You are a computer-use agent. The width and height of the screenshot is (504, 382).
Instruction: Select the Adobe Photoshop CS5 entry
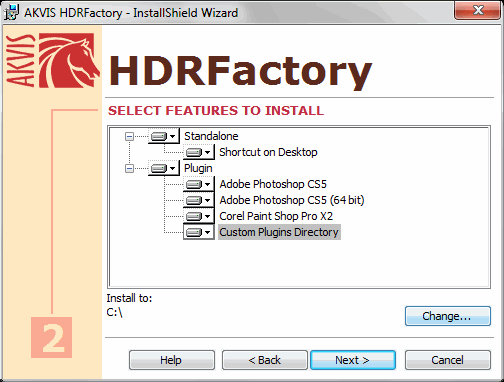273,184
